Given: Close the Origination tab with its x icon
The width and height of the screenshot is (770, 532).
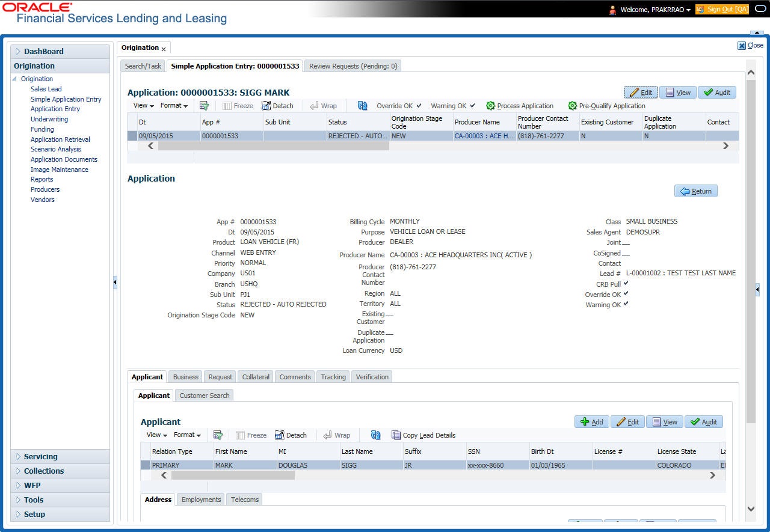Looking at the screenshot, I should pyautogui.click(x=164, y=49).
